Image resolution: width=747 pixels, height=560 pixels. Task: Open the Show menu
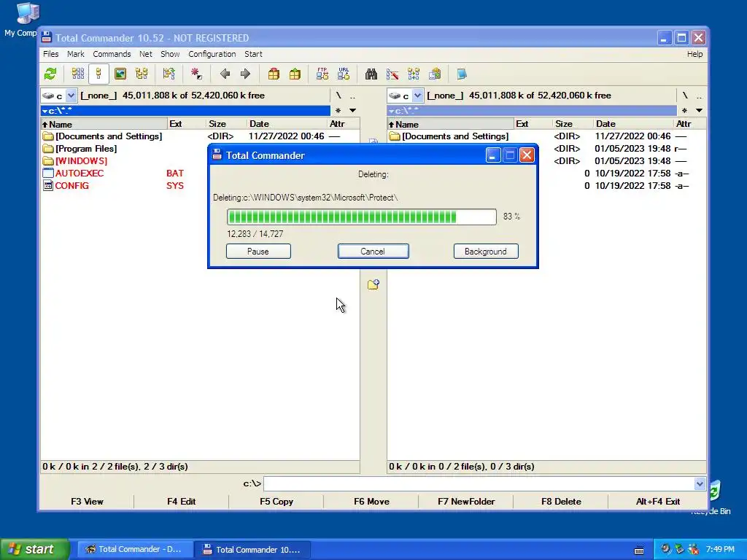point(169,54)
